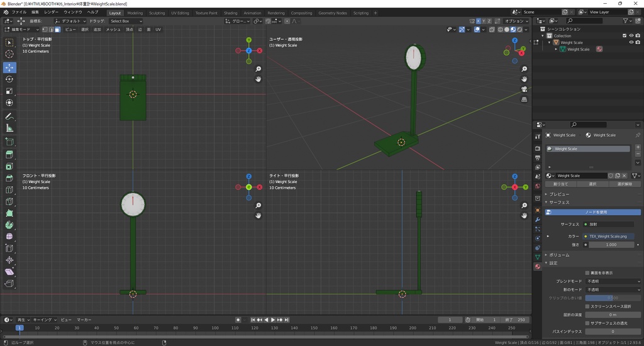Enable face select mode in the header
644x346 pixels.
(58, 30)
